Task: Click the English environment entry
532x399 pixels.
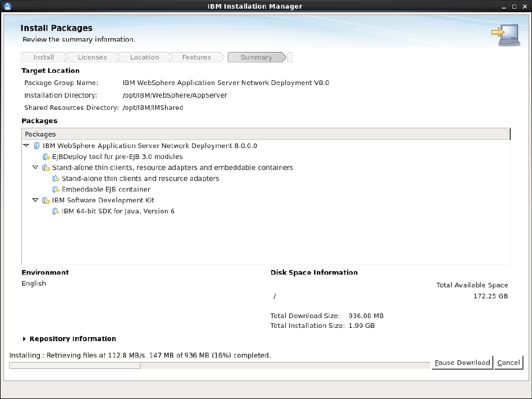Action: click(34, 283)
